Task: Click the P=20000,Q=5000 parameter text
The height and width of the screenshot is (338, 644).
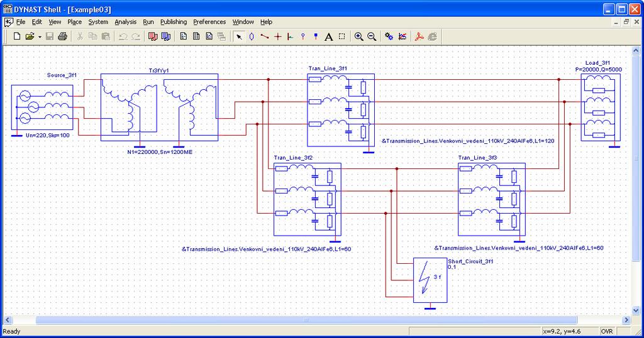Action: pyautogui.click(x=599, y=69)
